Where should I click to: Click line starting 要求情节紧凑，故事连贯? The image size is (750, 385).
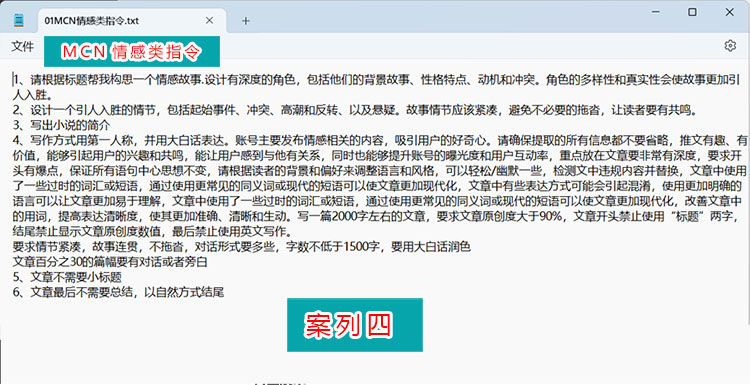pos(242,247)
